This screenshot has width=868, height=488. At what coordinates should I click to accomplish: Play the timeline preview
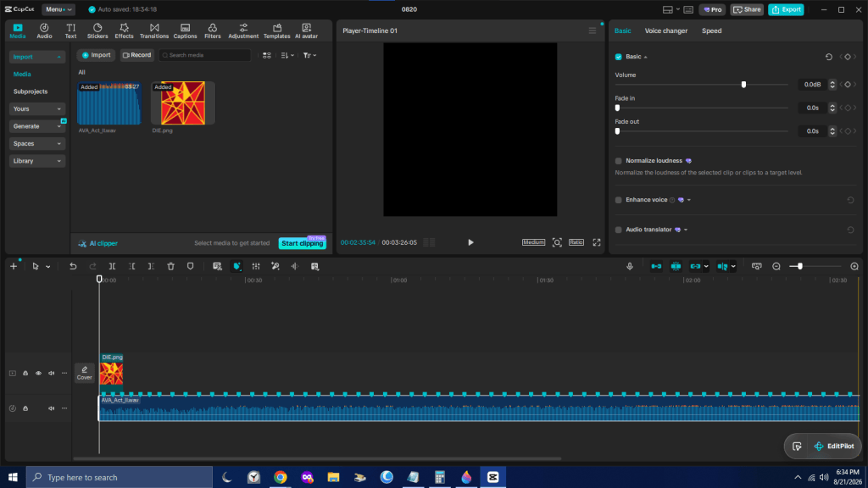pos(470,242)
